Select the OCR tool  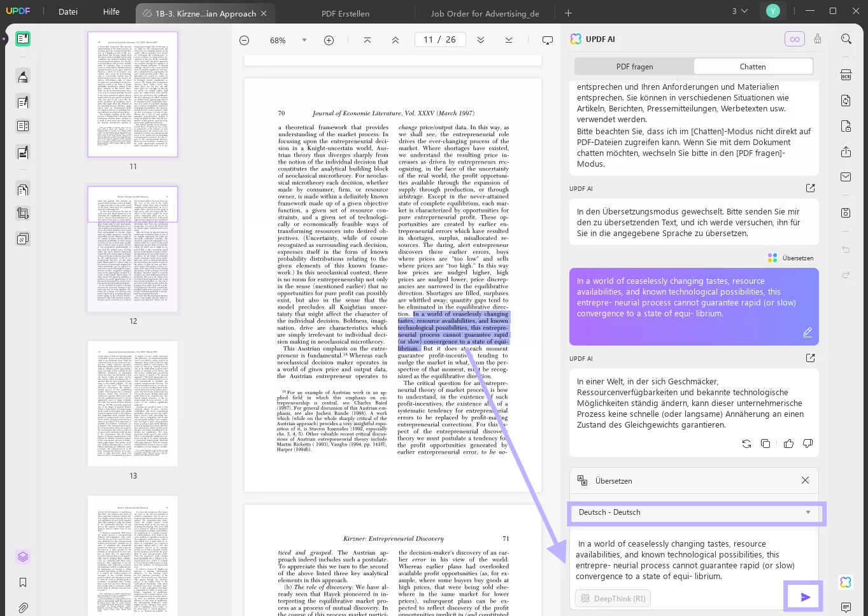coord(846,75)
